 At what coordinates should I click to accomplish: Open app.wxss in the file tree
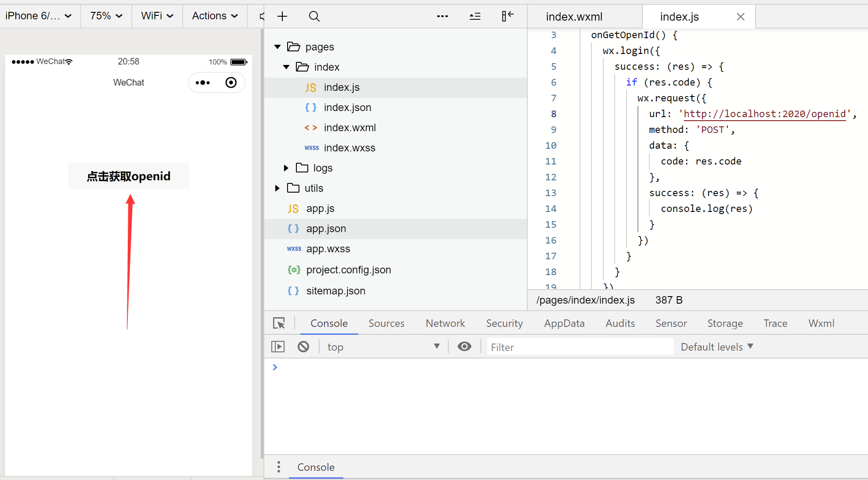coord(396,249)
